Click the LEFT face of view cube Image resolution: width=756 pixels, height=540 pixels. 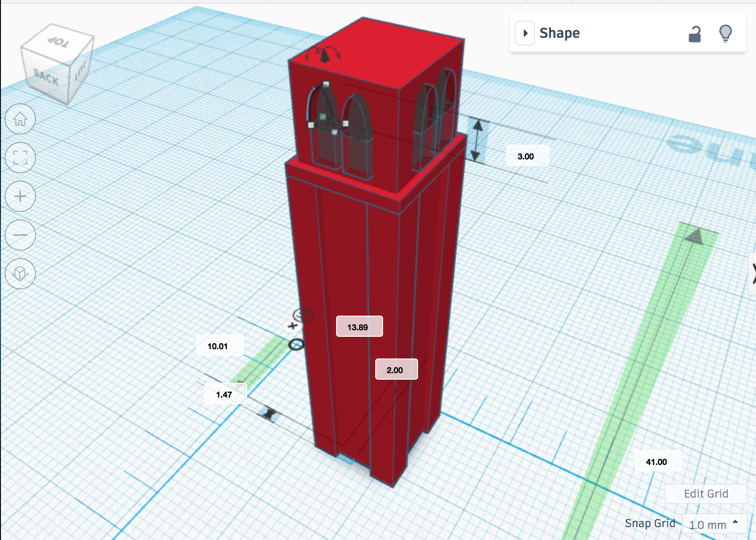(81, 70)
